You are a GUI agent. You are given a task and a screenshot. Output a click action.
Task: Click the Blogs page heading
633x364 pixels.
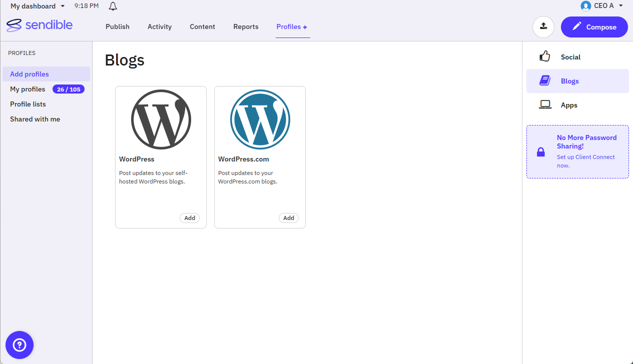(x=125, y=60)
